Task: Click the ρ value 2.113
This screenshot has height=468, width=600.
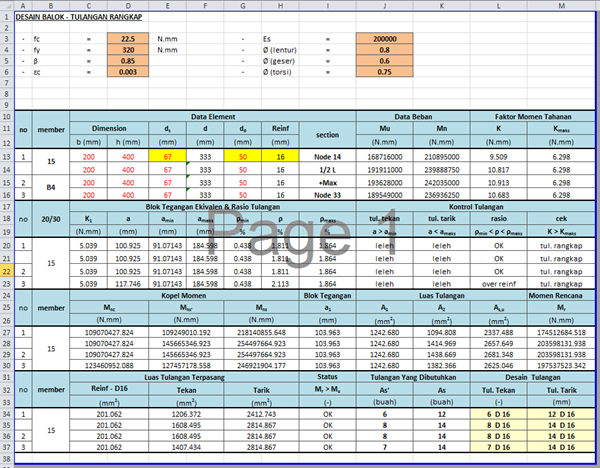Action: (x=280, y=284)
